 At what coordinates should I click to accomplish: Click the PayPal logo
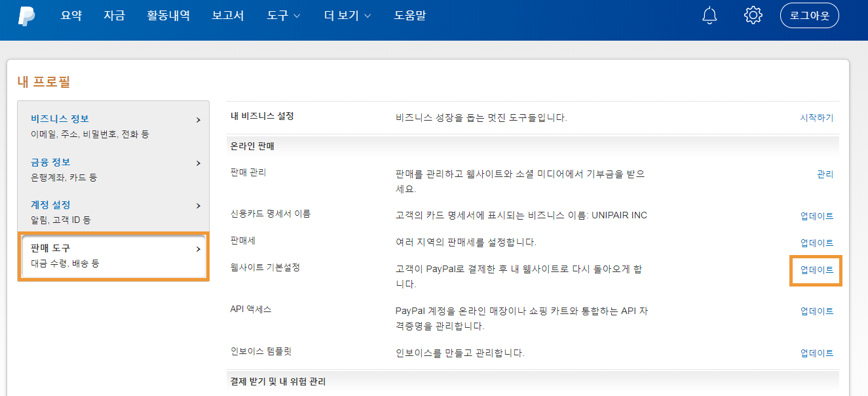pos(27,16)
